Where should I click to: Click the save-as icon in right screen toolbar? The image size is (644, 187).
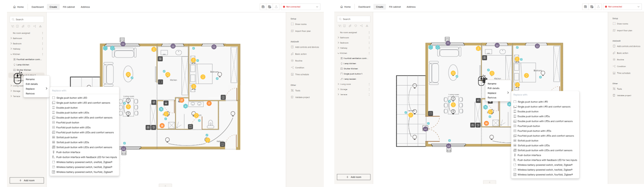592,7
